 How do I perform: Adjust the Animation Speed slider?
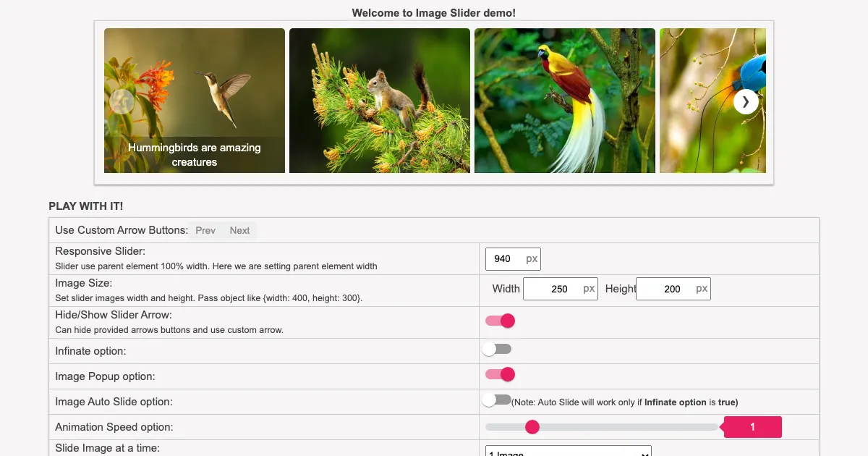[602, 427]
